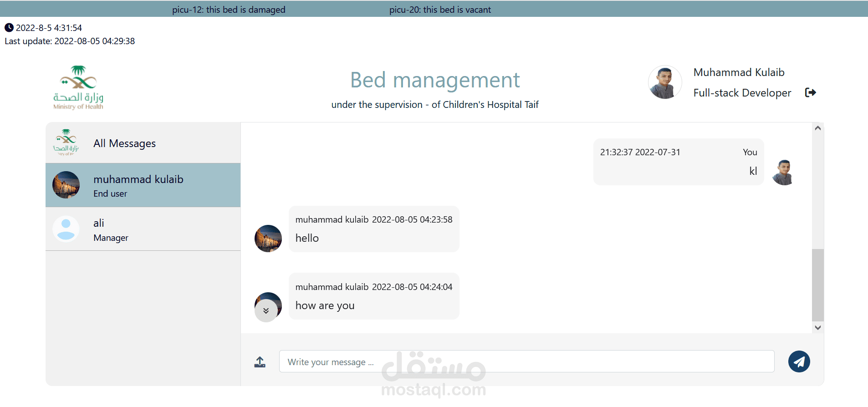Click your avatar beside the kl message

tap(783, 173)
